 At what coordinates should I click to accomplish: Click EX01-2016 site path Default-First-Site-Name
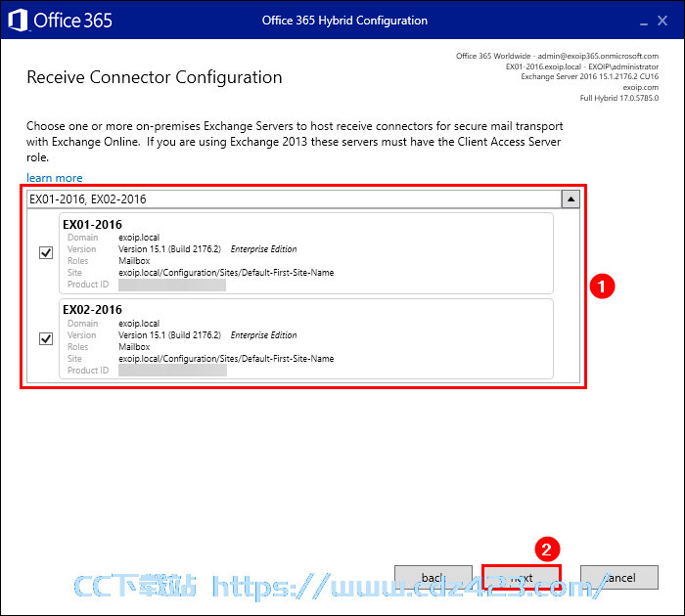click(226, 273)
